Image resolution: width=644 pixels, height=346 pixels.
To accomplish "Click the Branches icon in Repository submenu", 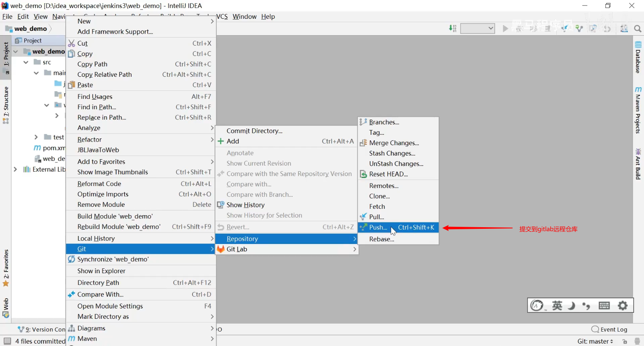I will pyautogui.click(x=363, y=122).
